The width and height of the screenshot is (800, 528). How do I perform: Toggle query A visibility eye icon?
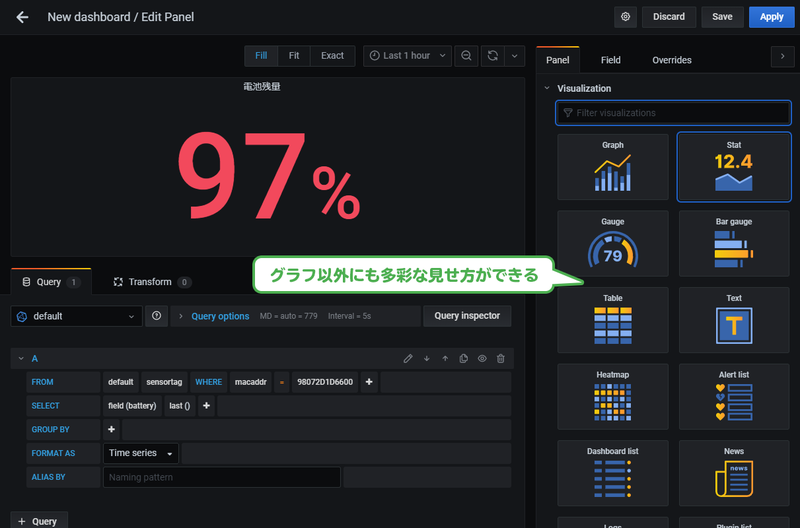(x=482, y=359)
